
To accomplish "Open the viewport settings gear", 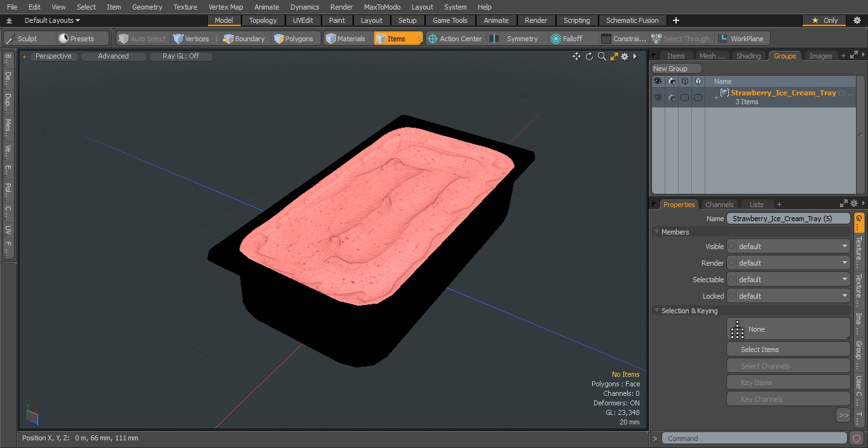I will click(x=625, y=57).
